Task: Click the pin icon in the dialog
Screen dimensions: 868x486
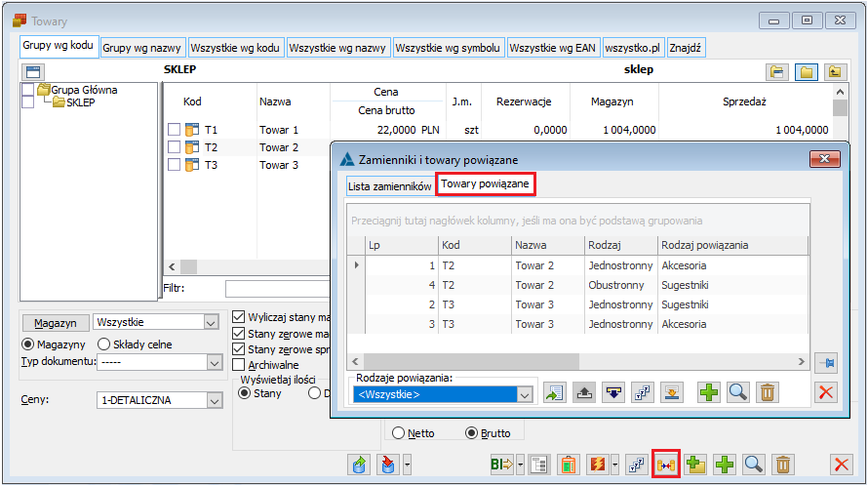Action: coord(826,361)
